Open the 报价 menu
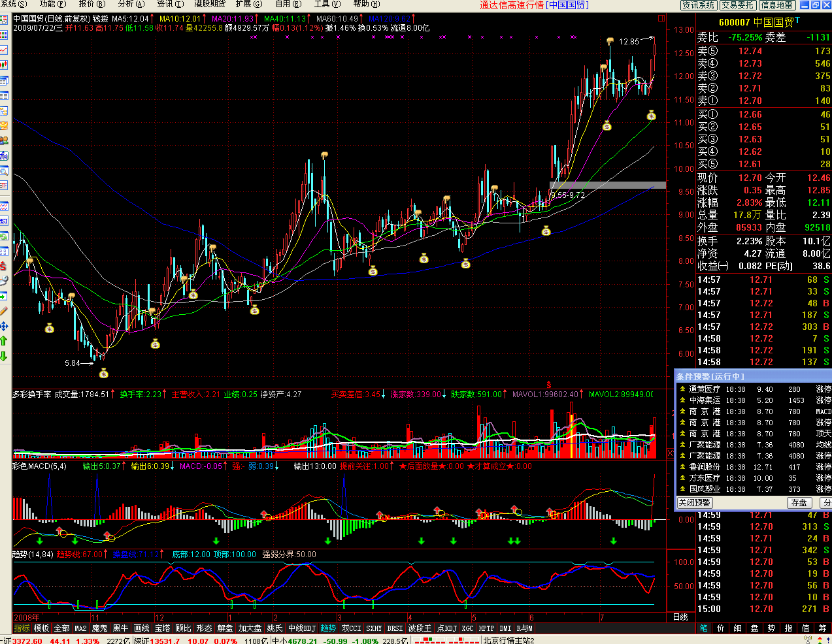 92,5
